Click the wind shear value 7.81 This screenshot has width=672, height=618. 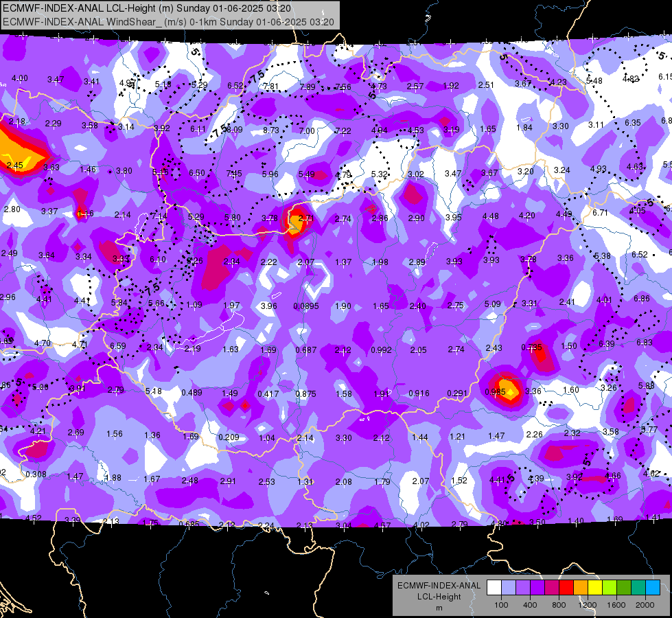(x=271, y=87)
